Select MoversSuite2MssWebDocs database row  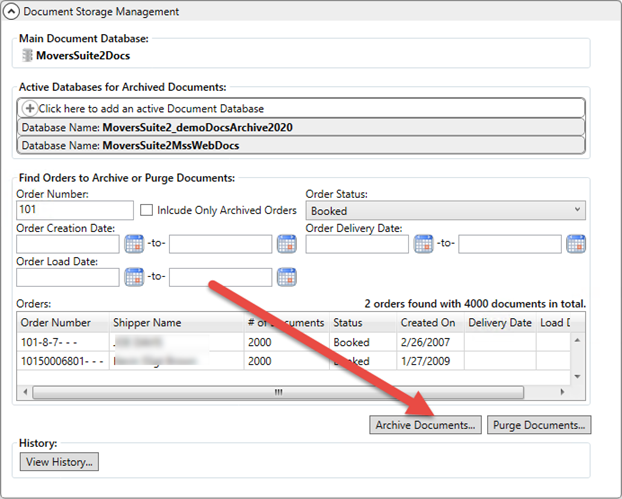click(300, 146)
